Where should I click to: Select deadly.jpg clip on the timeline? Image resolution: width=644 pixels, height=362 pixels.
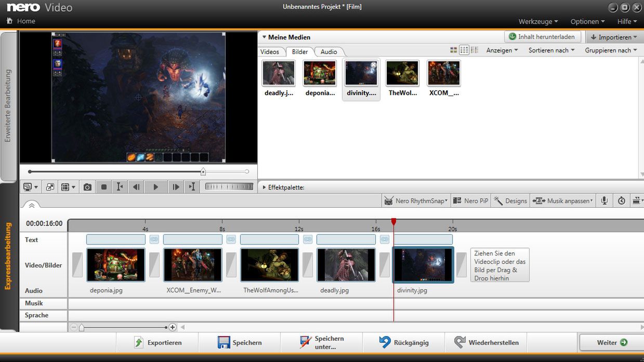(346, 265)
